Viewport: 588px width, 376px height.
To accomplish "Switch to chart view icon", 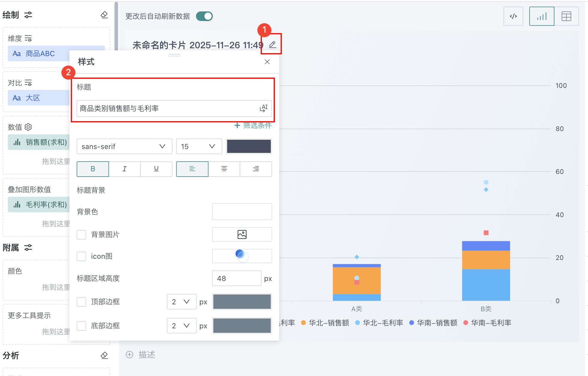I will point(542,16).
